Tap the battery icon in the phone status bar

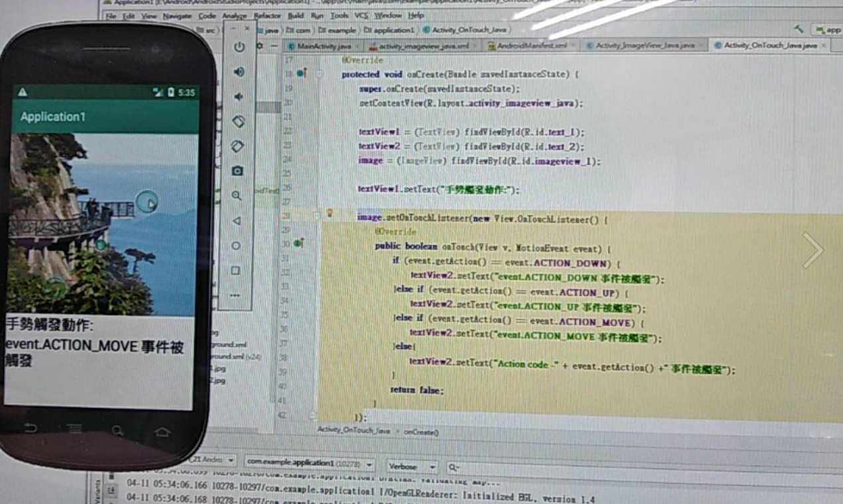(x=170, y=93)
